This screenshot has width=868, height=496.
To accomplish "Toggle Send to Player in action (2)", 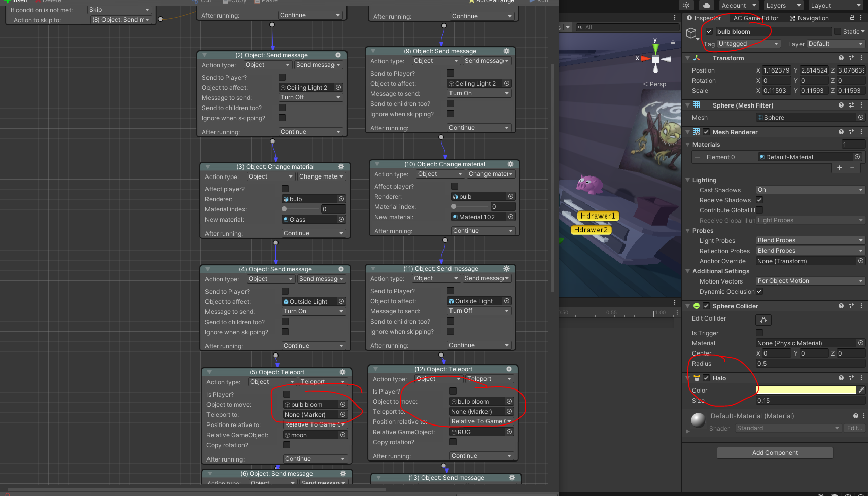I will pos(282,77).
